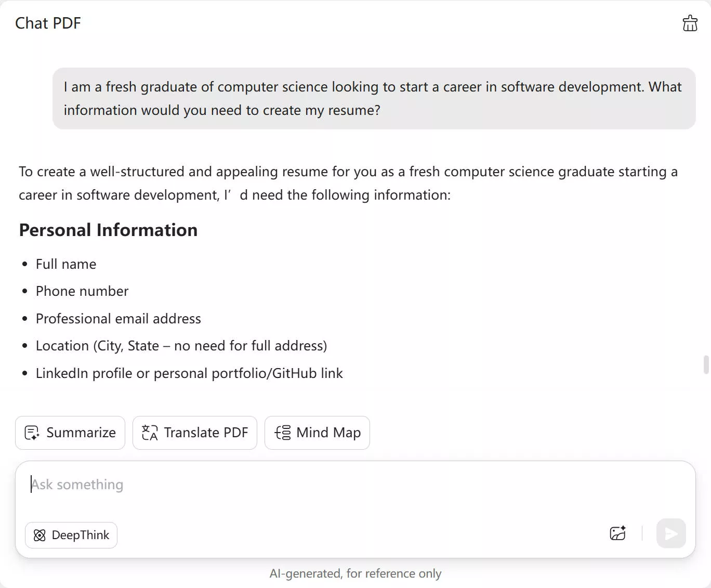Click the Chat PDF panel title

[x=48, y=23]
